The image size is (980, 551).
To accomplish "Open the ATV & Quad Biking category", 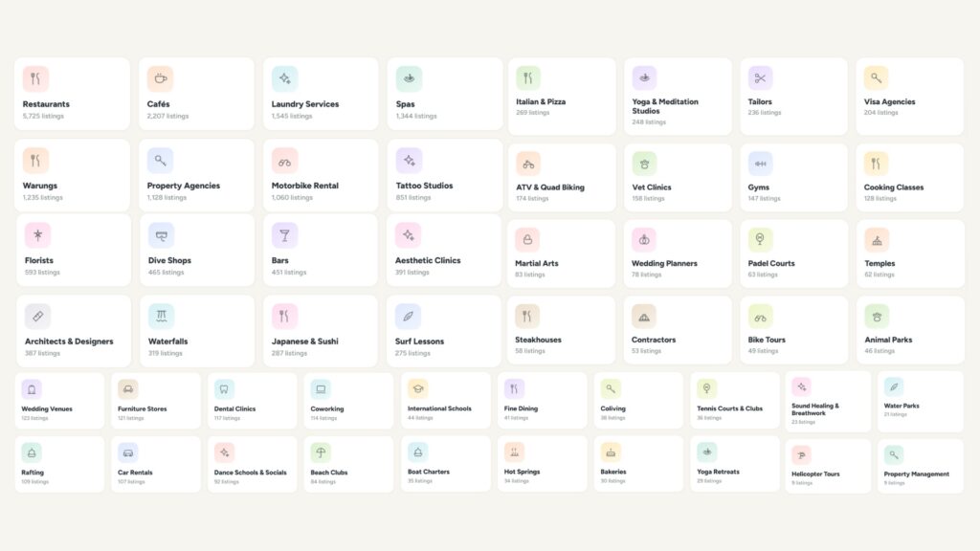I will (562, 178).
